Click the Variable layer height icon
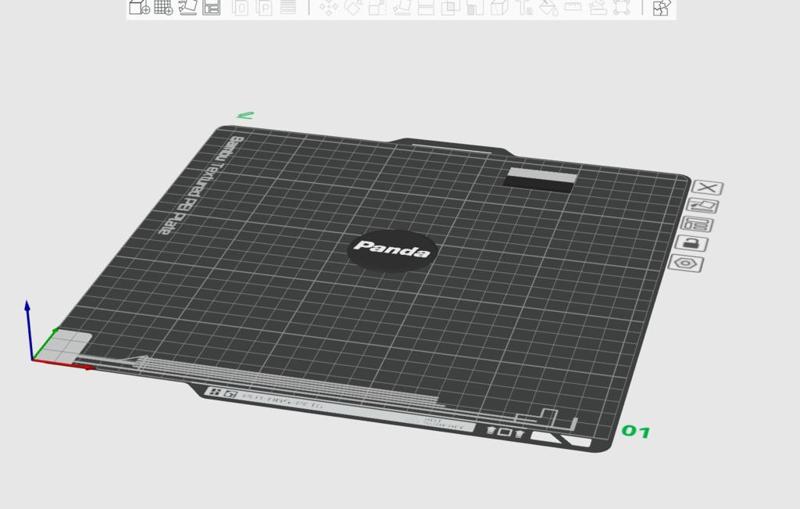 coord(288,8)
